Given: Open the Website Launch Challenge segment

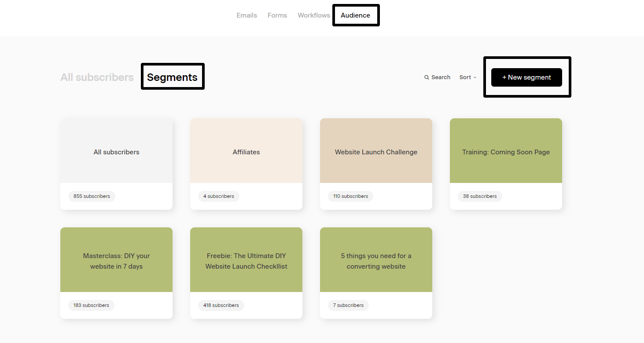Looking at the screenshot, I should [376, 164].
